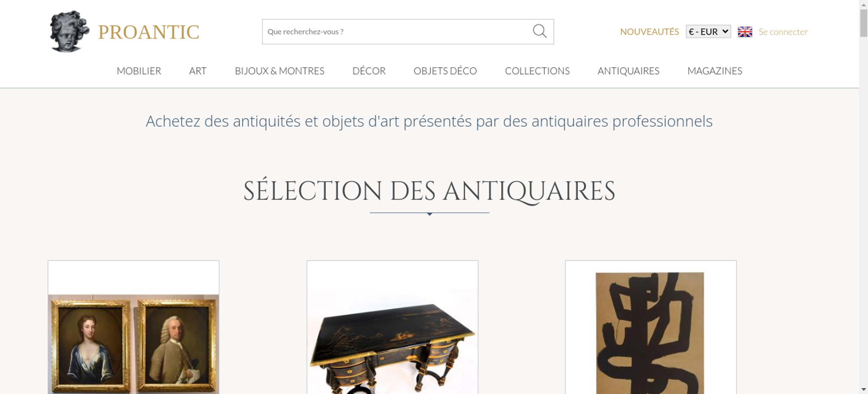This screenshot has width=868, height=394.
Task: Open the BIJOUX & MONTRES menu
Action: (279, 71)
